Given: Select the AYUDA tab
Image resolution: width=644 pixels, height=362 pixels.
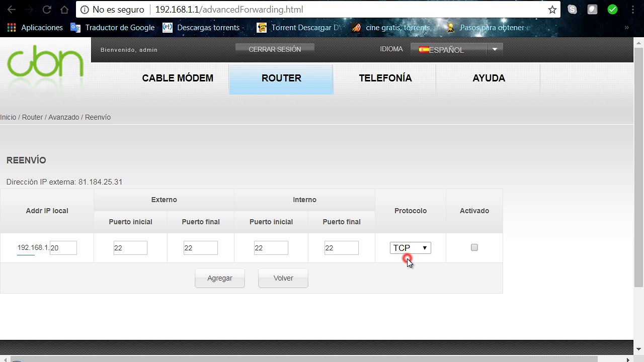Looking at the screenshot, I should 489,78.
